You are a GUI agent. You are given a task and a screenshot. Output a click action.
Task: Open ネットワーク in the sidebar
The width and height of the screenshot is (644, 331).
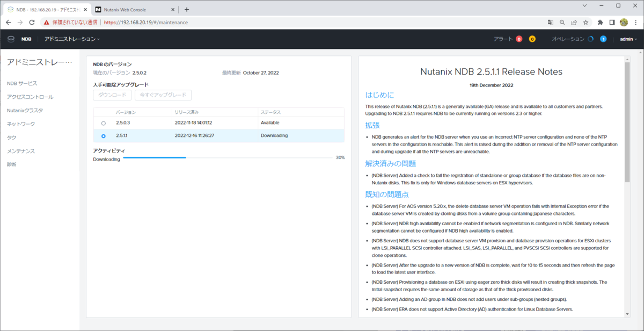click(x=21, y=124)
